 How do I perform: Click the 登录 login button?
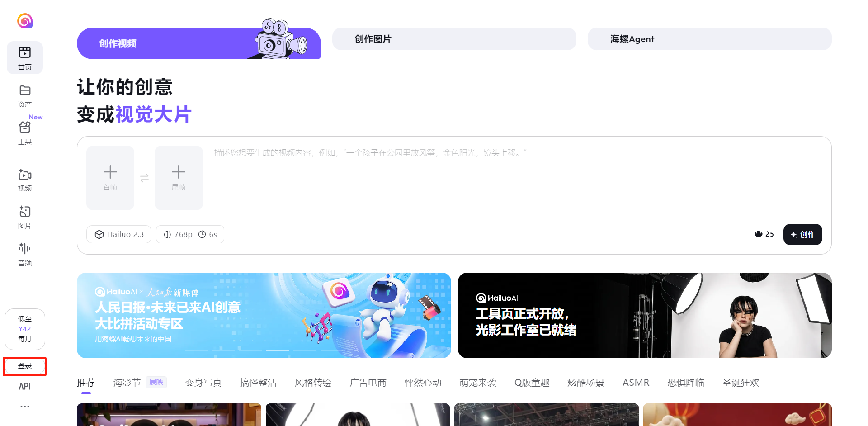(25, 366)
